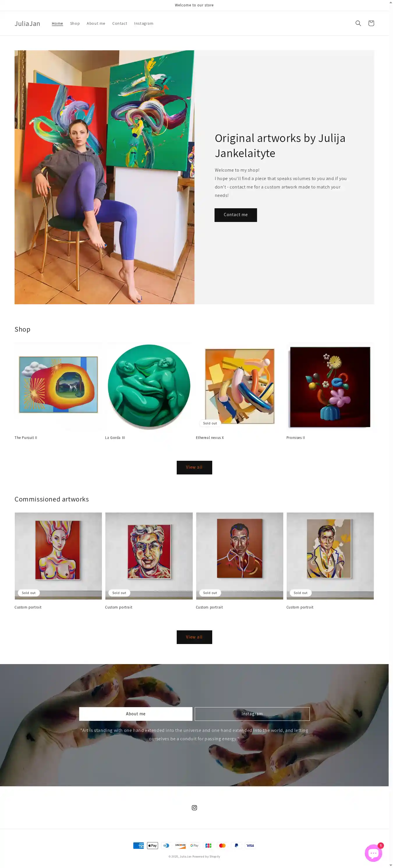Image resolution: width=393 pixels, height=868 pixels.
Task: Open the Shopify chat bubble
Action: point(373,853)
